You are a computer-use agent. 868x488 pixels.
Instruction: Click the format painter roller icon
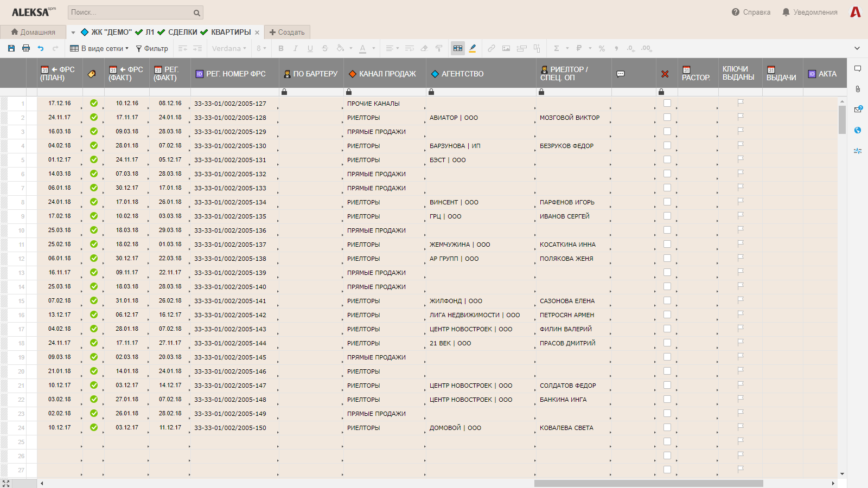(439, 48)
